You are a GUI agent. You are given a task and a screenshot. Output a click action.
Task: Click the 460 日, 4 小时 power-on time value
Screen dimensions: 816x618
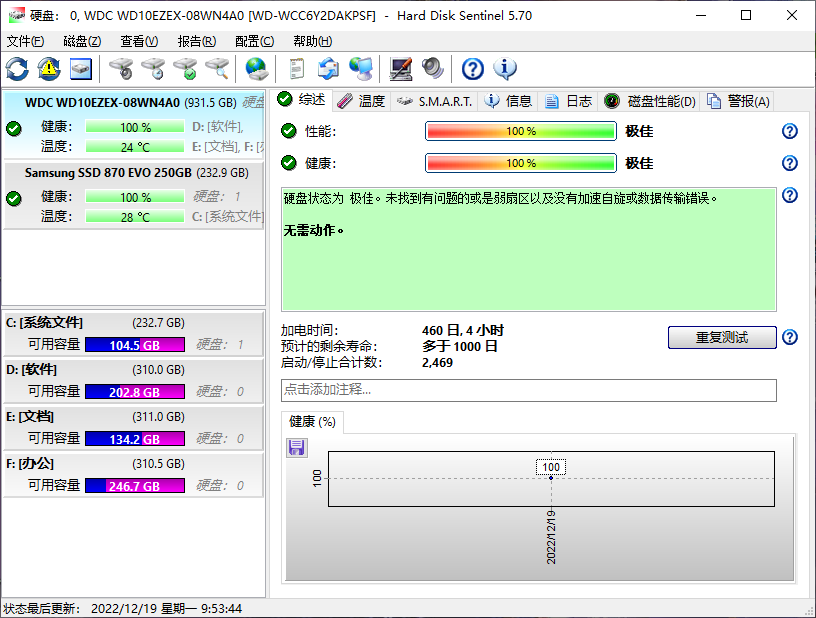463,330
